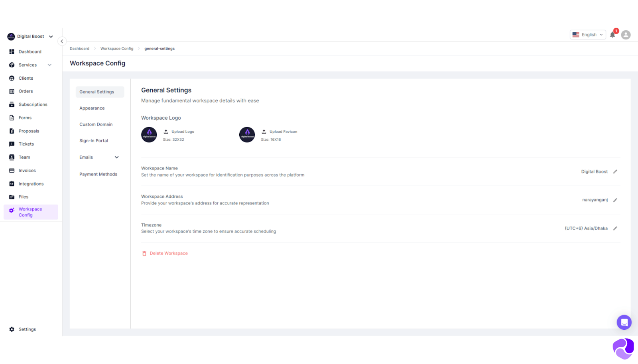Click pencil icon beside narayanganj address
The image size is (638, 364).
click(615, 200)
